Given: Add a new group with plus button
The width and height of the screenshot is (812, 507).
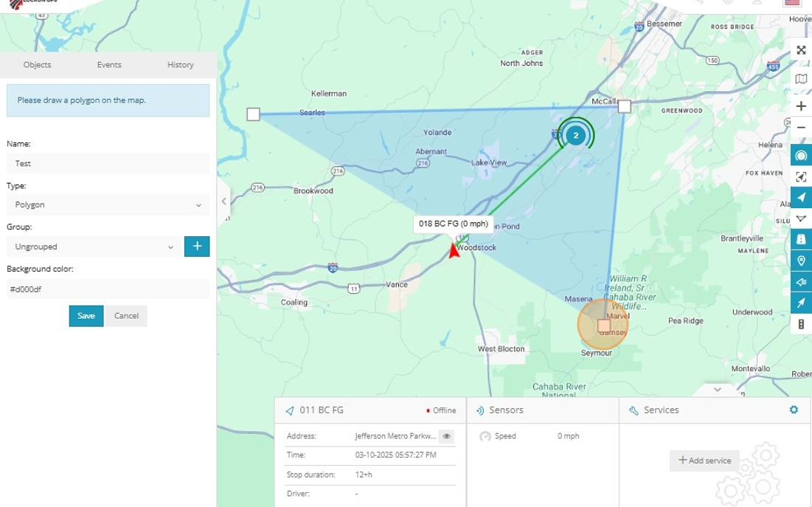Looking at the screenshot, I should pyautogui.click(x=197, y=246).
